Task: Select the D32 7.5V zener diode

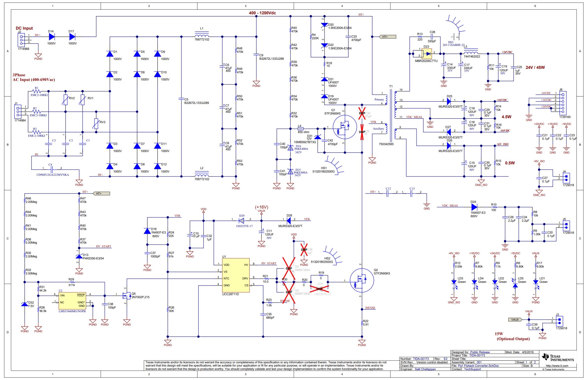Action: (24, 304)
